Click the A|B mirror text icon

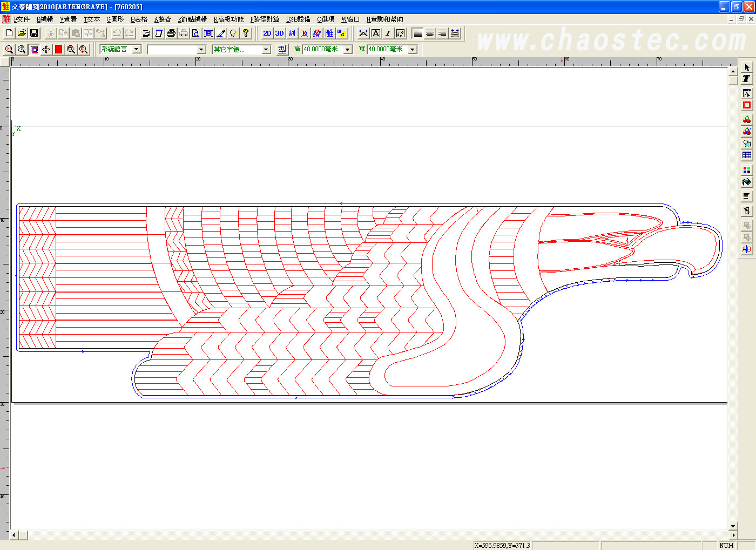pos(747,249)
